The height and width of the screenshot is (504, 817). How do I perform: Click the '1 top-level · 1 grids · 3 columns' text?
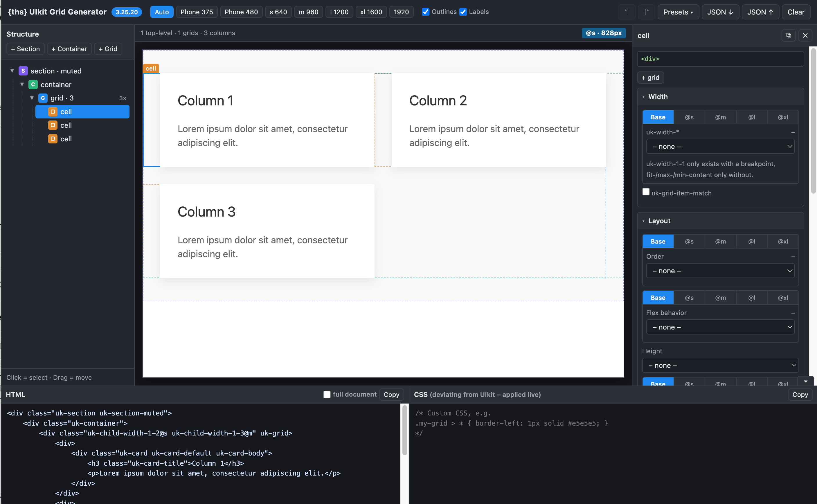click(188, 33)
